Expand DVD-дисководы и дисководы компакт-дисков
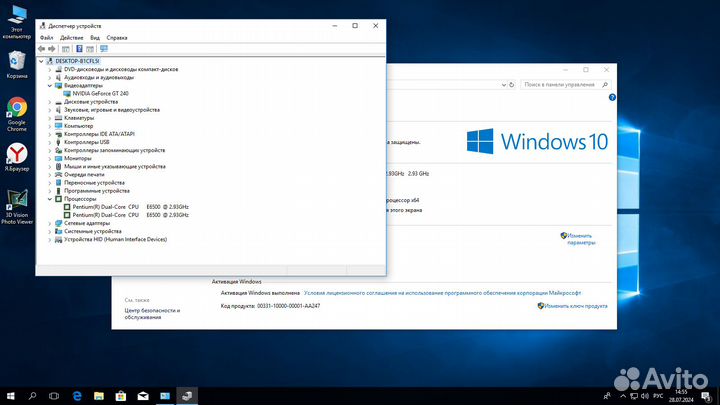This screenshot has height=405, width=720. tap(50, 69)
